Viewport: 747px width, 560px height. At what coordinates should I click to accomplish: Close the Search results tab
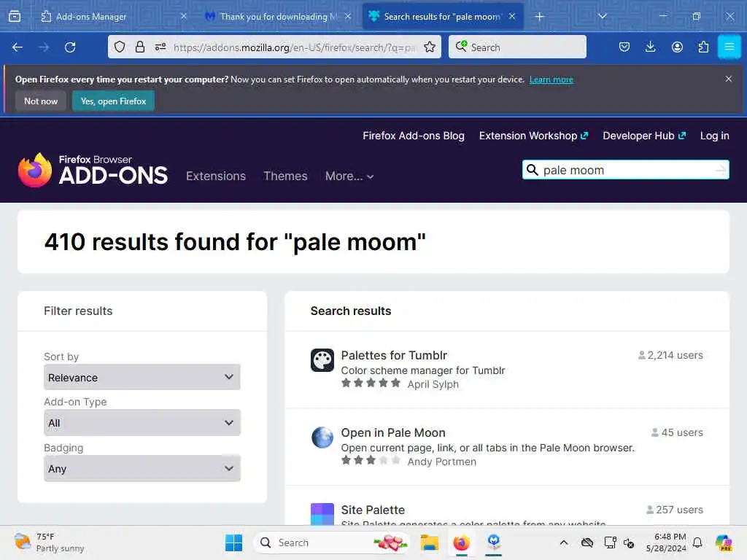pos(512,16)
